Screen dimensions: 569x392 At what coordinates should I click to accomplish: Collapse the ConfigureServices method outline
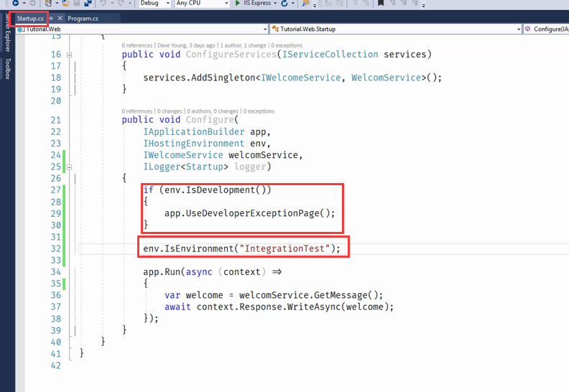(69, 55)
